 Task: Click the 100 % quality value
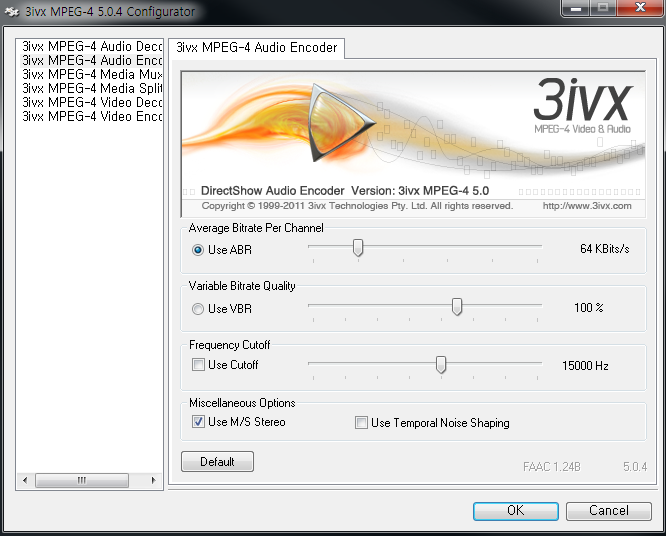coord(589,307)
